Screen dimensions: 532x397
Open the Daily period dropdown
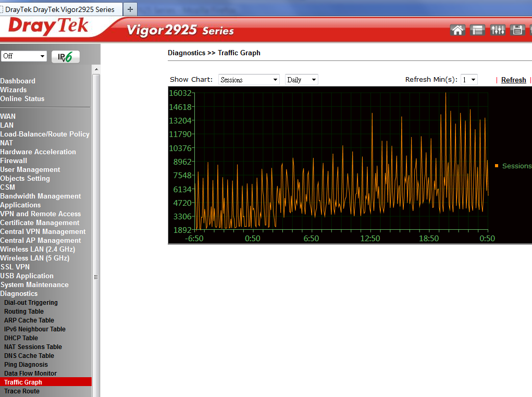coord(301,80)
